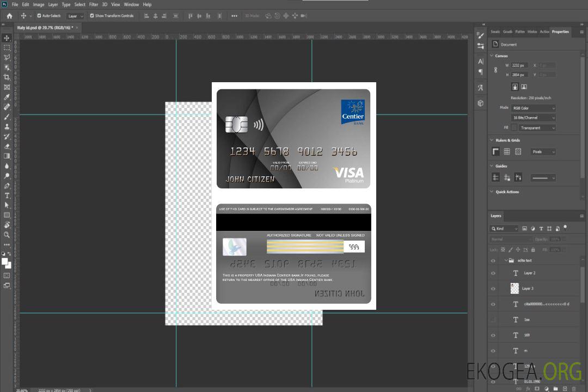The height and width of the screenshot is (392, 588).
Task: Expand the Quick Actions section
Action: (492, 192)
